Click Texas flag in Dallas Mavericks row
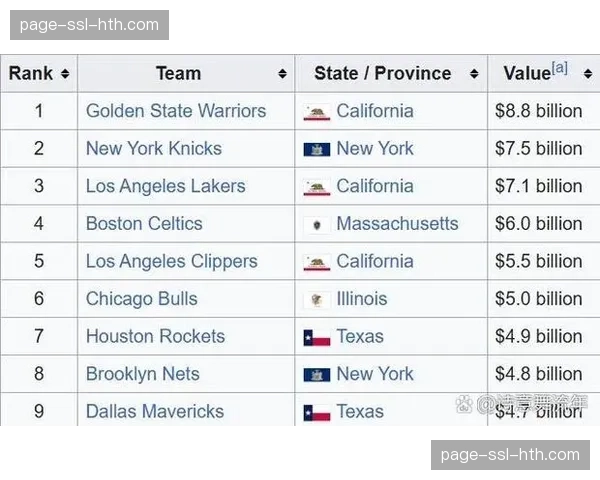600x480 pixels. (x=317, y=412)
